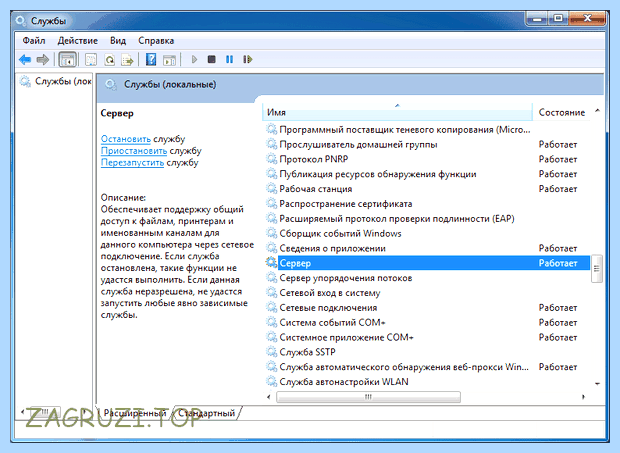The height and width of the screenshot is (453, 620).
Task: Click gear icon next to Сборщик событий Windows
Action: coord(271,233)
